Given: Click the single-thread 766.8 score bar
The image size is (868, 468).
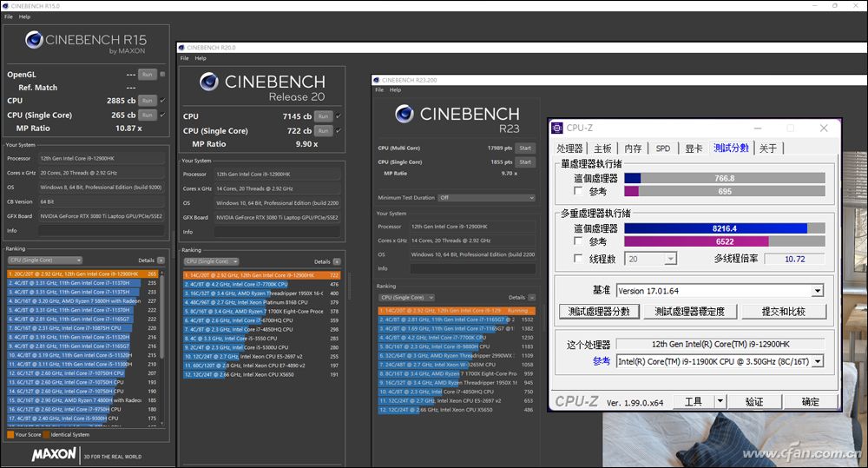Looking at the screenshot, I should click(725, 178).
